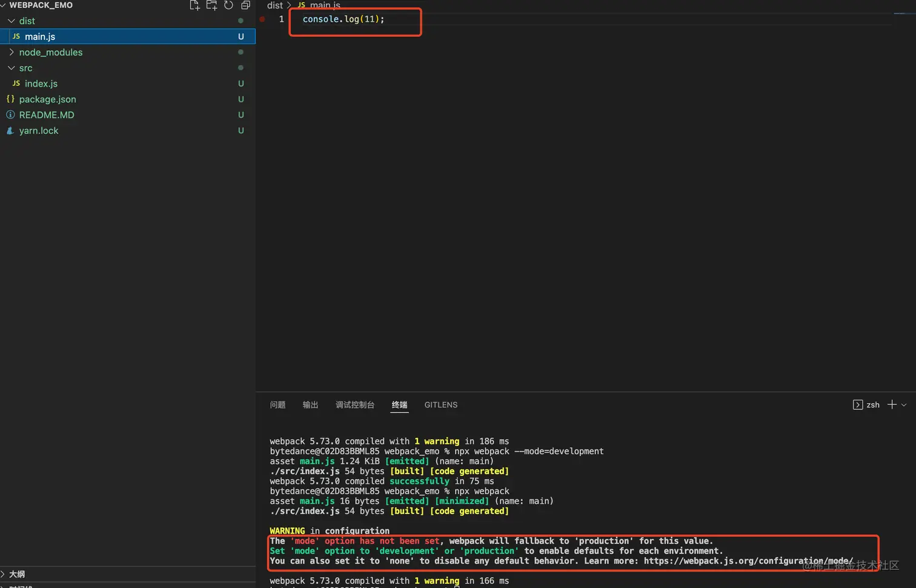Click the zsh terminal icon
This screenshot has width=916, height=588.
858,405
